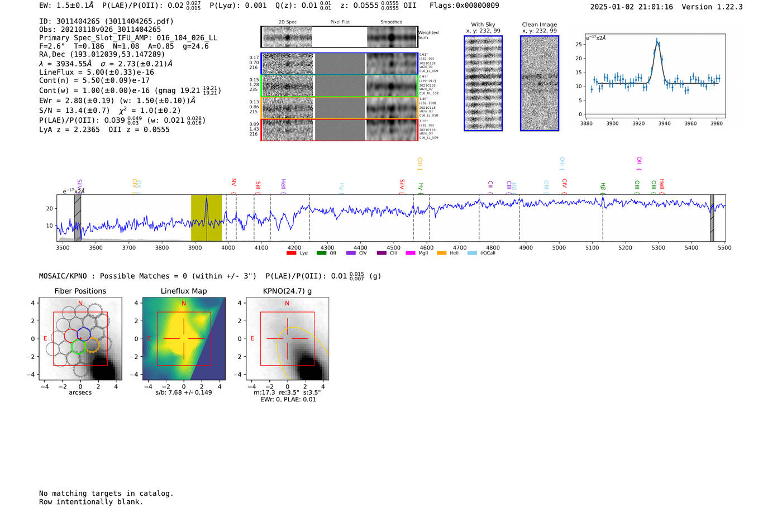Select the Fiber Positions panel

(80, 339)
